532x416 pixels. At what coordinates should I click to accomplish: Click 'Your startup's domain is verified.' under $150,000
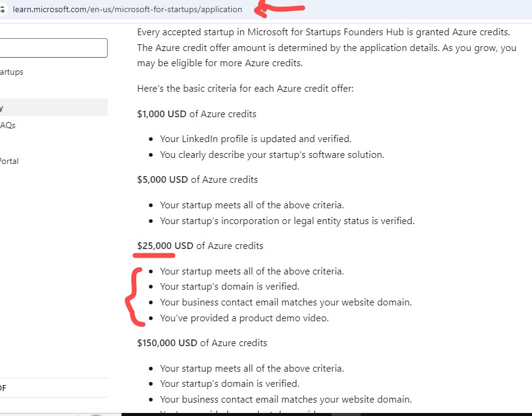(x=229, y=384)
